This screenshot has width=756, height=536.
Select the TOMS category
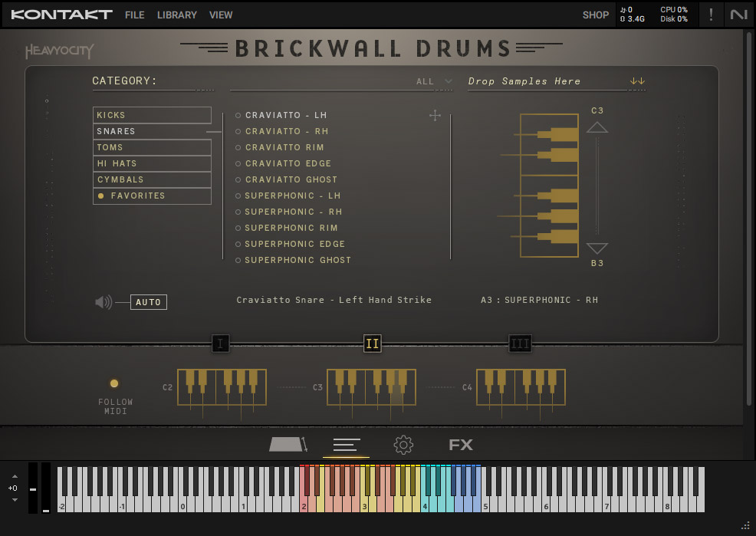click(x=152, y=147)
